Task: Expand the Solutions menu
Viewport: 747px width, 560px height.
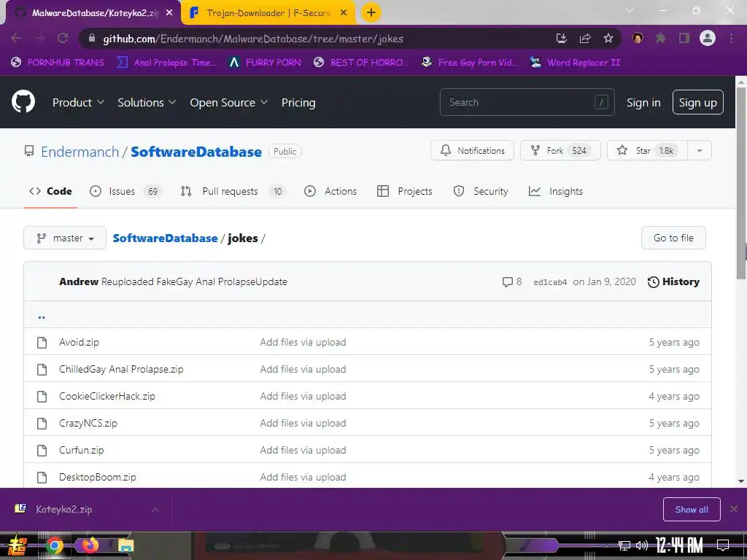Action: pyautogui.click(x=147, y=102)
